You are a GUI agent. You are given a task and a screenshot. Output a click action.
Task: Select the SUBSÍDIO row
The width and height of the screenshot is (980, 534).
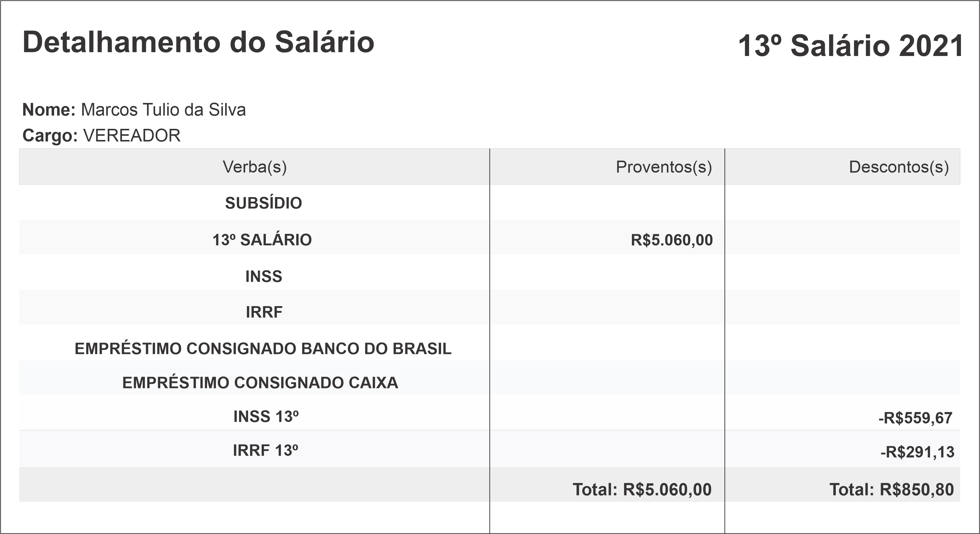click(263, 203)
